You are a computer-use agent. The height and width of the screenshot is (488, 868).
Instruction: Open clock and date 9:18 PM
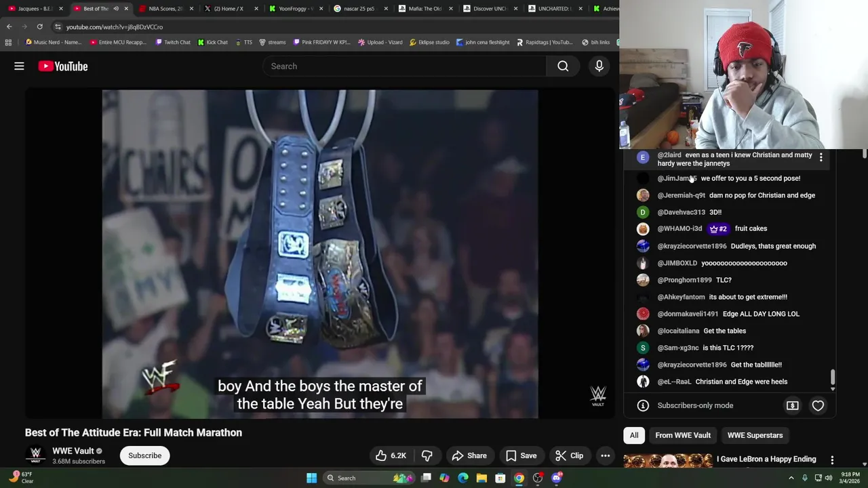[x=850, y=478]
